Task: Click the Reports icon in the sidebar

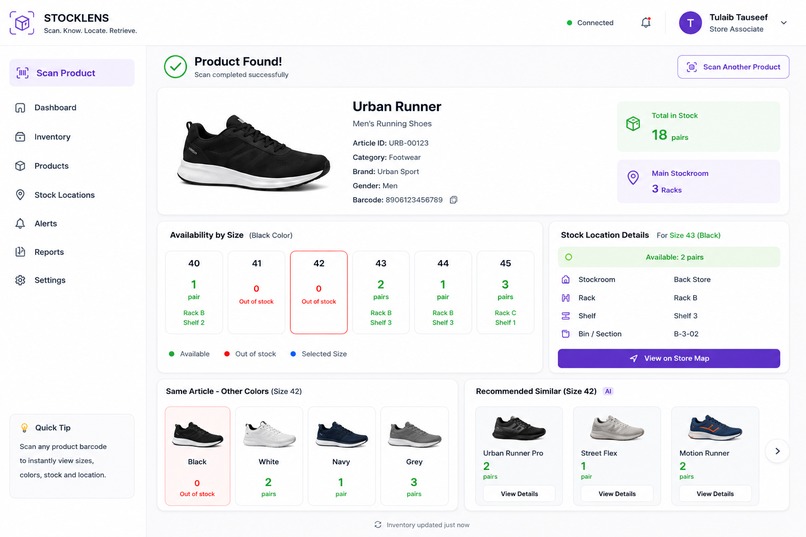Action: (x=20, y=252)
